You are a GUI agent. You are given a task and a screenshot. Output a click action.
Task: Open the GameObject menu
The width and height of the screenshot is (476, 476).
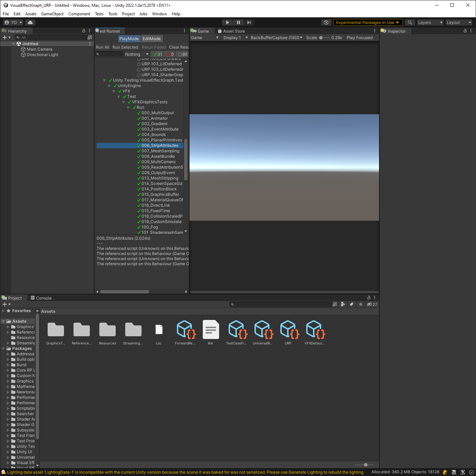[x=52, y=14]
